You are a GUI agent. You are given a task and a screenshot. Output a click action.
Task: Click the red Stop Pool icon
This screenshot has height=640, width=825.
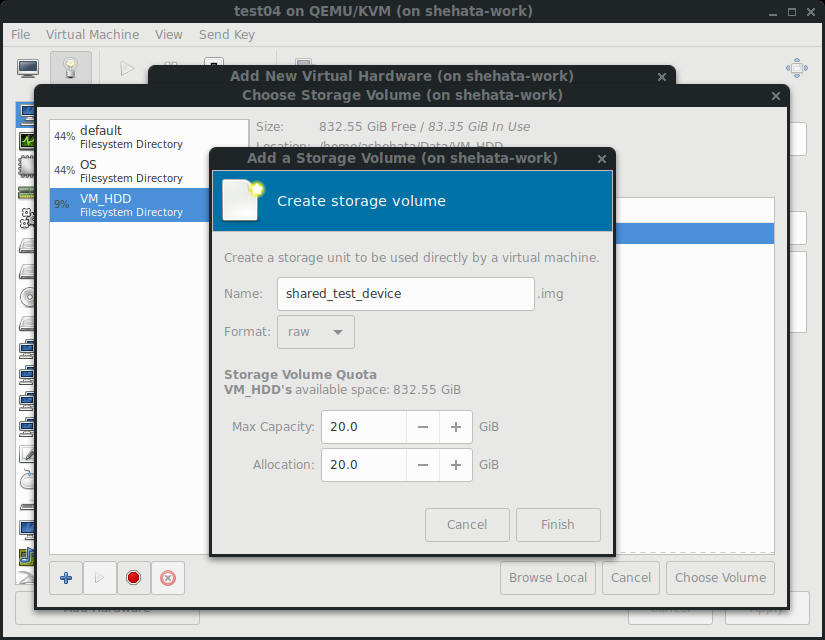pyautogui.click(x=133, y=577)
